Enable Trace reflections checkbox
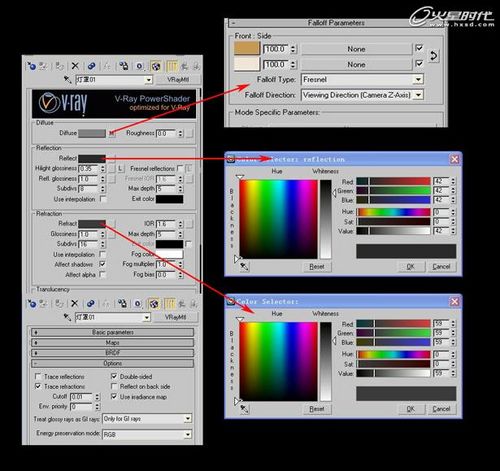Viewport: 500px width, 471px height. tap(38, 376)
